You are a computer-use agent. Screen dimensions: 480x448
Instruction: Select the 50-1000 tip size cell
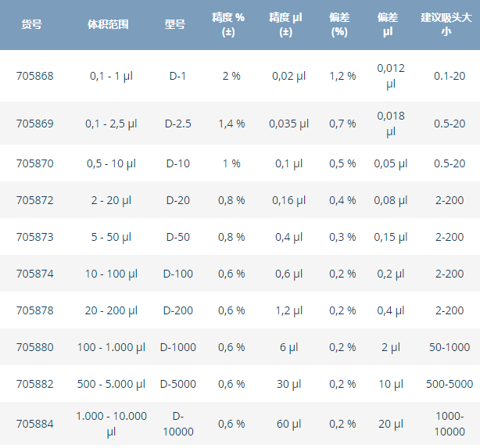coord(450,347)
